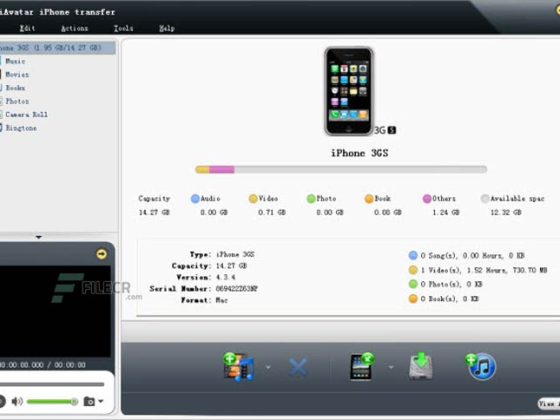This screenshot has height=420, width=560.
Task: Click the '0 Song(s)' summary line
Action: [467, 255]
